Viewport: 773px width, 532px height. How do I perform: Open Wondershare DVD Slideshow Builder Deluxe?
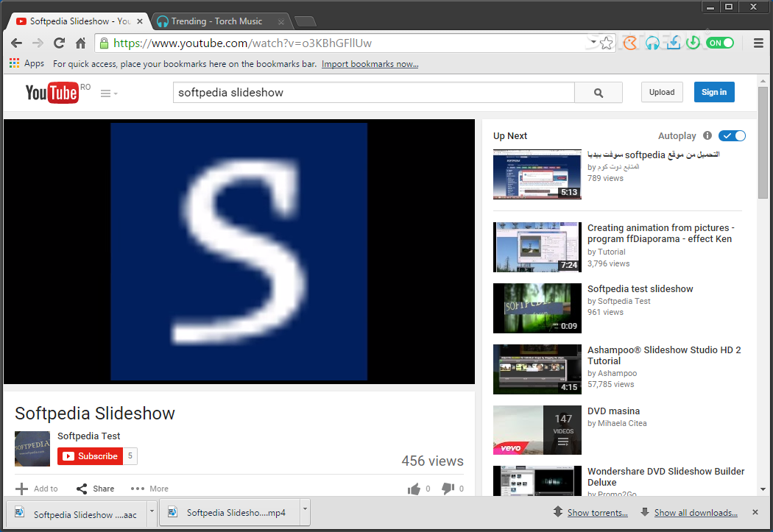[666, 477]
